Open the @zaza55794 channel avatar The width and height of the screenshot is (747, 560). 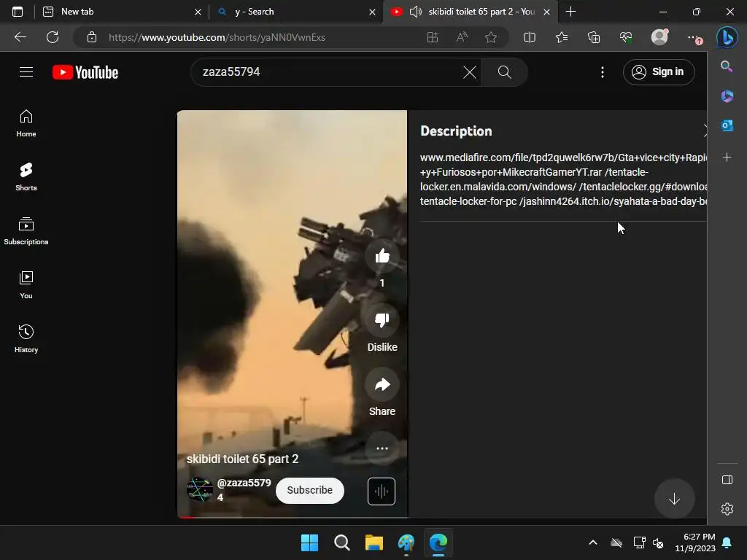point(200,490)
